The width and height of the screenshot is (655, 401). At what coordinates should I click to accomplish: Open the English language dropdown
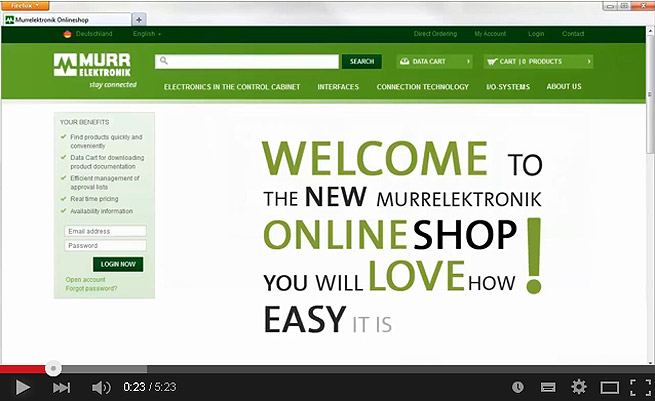click(147, 34)
